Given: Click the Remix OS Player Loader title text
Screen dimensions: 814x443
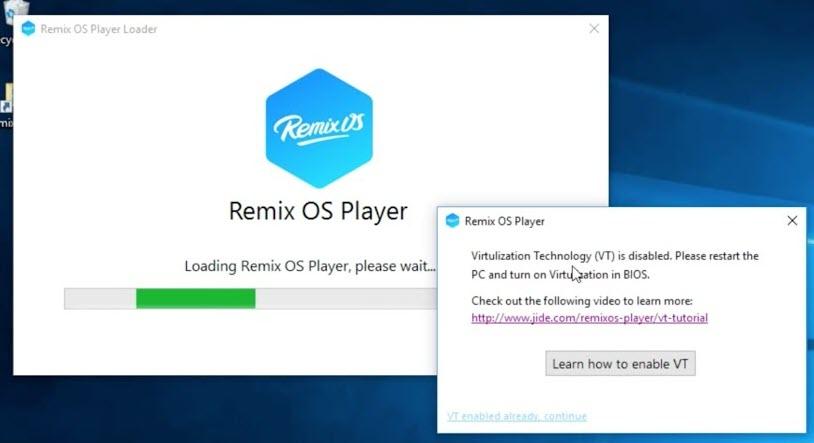Looking at the screenshot, I should [98, 29].
